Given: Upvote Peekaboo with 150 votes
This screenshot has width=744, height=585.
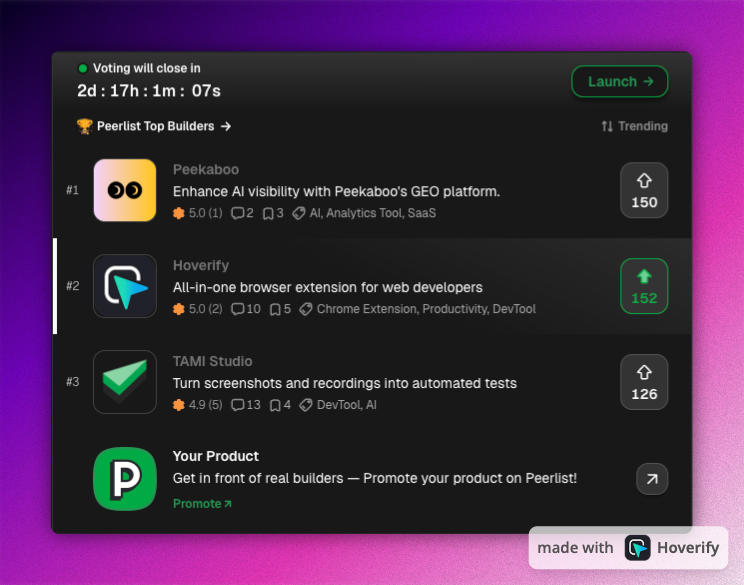Looking at the screenshot, I should [644, 190].
